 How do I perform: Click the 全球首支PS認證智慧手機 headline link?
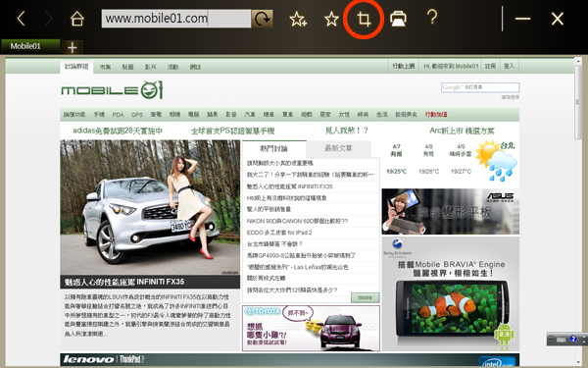click(232, 131)
